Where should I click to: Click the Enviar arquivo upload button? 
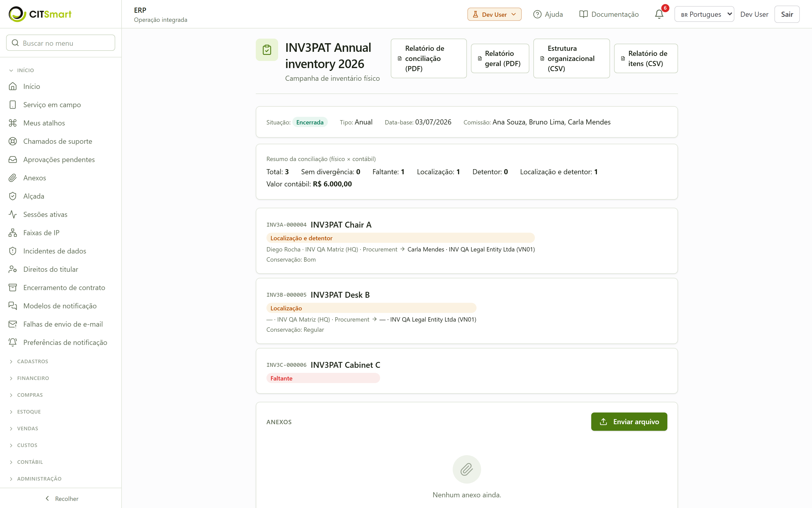pos(629,422)
